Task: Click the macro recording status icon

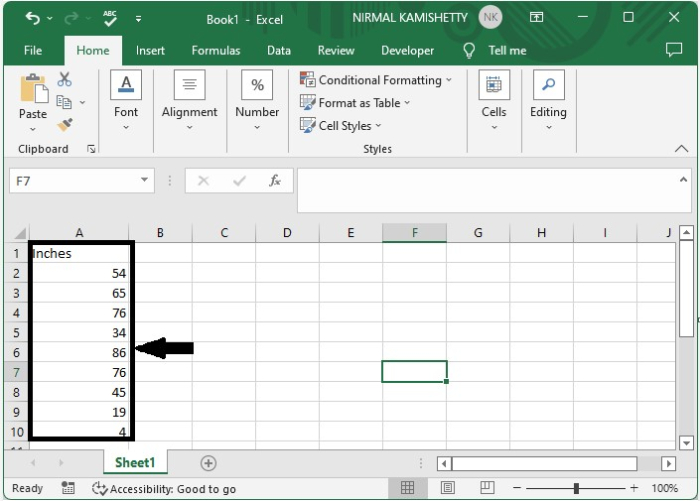Action: [x=68, y=488]
